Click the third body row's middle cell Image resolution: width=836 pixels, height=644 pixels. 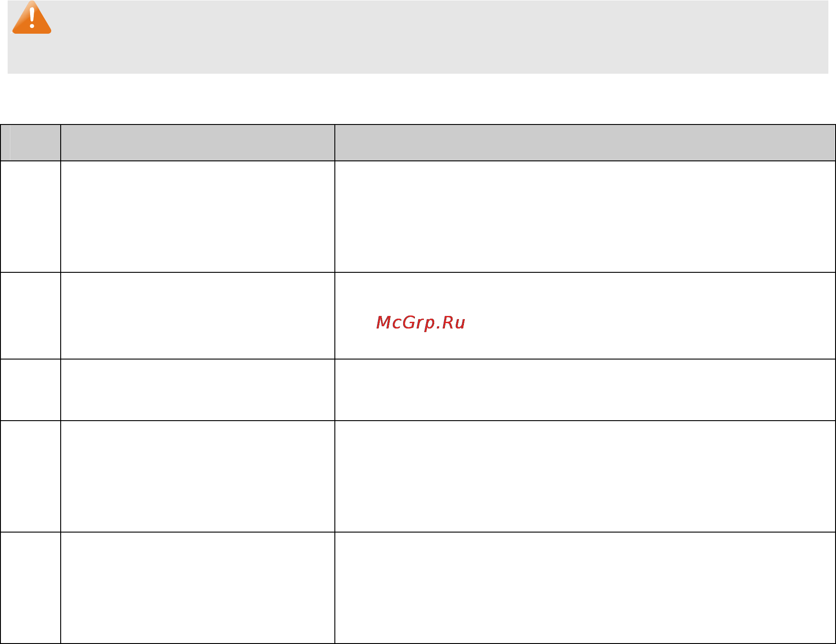tap(198, 390)
